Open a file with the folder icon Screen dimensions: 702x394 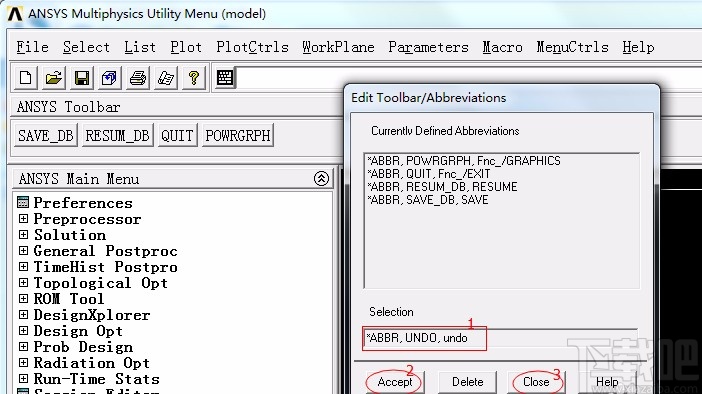pyautogui.click(x=54, y=78)
